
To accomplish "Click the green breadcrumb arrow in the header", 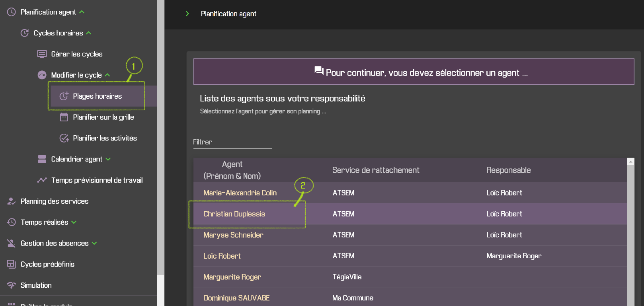I will click(187, 14).
